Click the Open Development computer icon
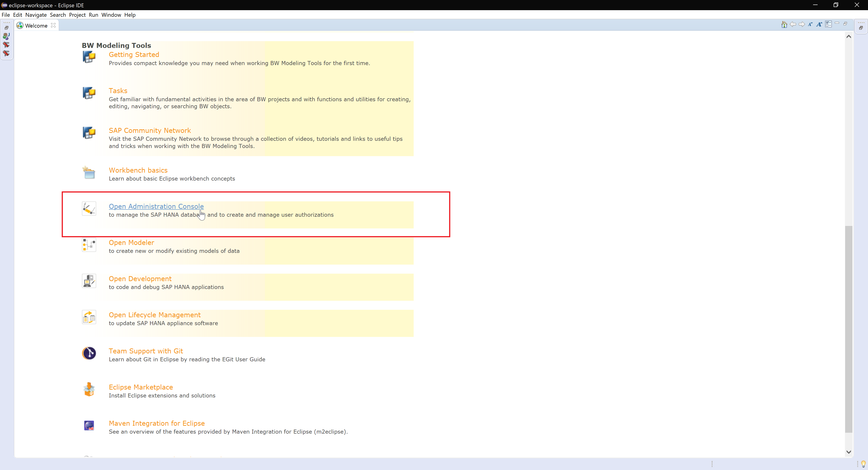Image resolution: width=868 pixels, height=470 pixels. tap(89, 281)
